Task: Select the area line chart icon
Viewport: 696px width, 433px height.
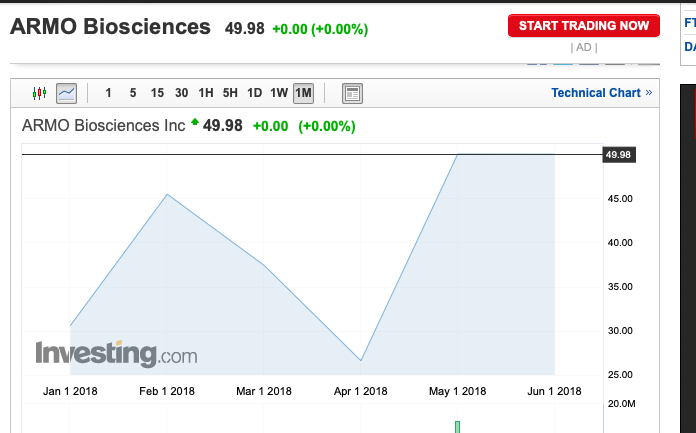Action: point(67,93)
